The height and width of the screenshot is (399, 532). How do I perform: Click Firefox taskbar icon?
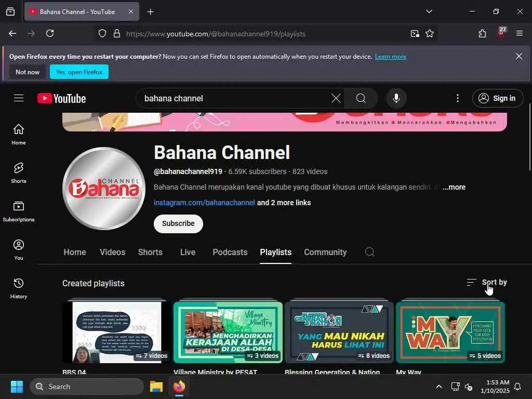179,387
